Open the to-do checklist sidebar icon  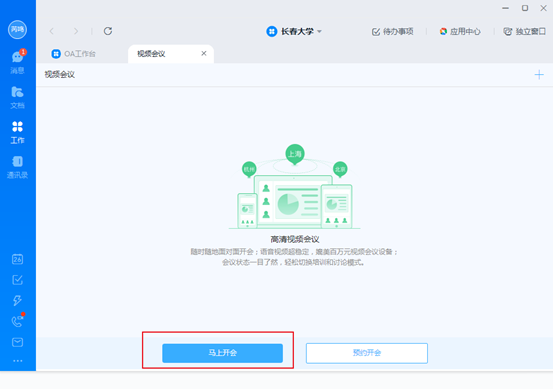point(17,280)
